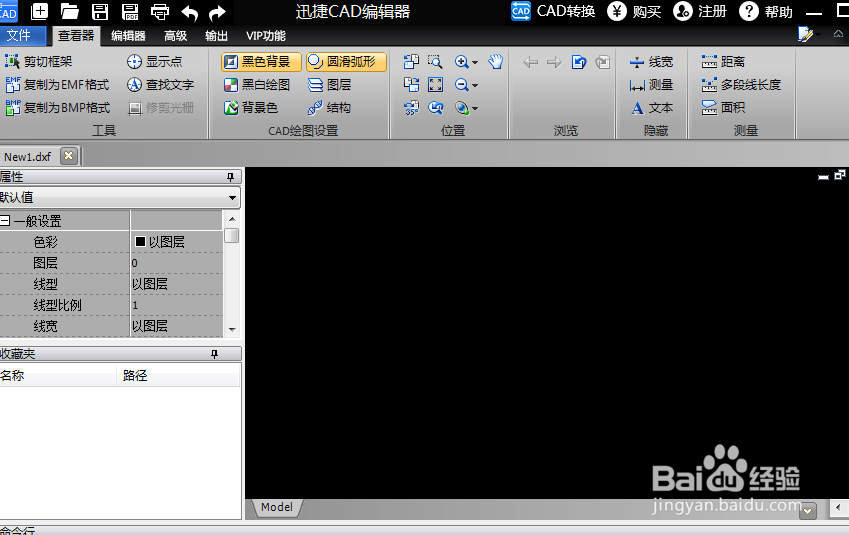
Task: Toggle 显示点 show points
Action: [154, 62]
